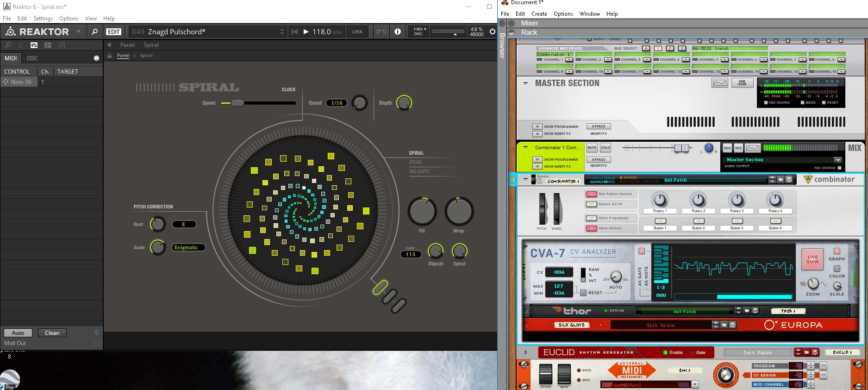
Task: Open the Reason Window menu
Action: [590, 14]
